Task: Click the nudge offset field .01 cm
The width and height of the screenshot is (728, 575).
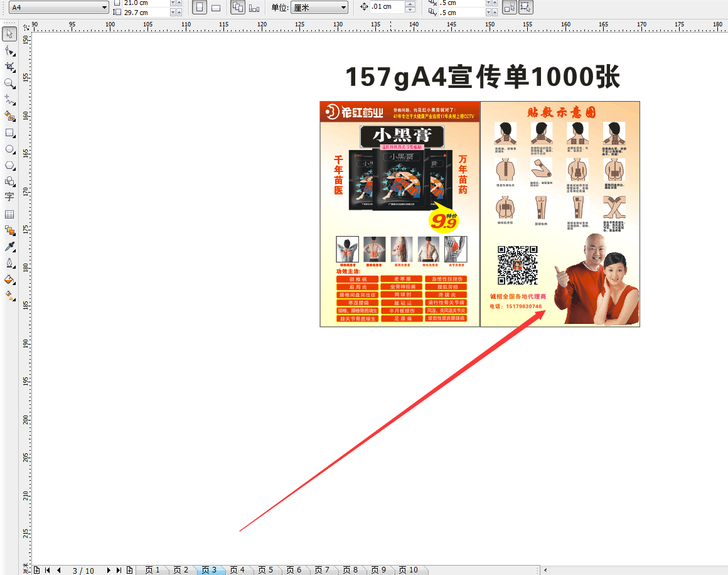Action: pos(387,6)
